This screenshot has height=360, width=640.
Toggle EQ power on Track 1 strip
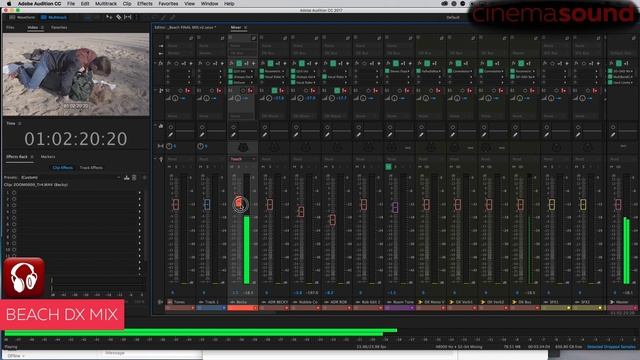[x=202, y=127]
